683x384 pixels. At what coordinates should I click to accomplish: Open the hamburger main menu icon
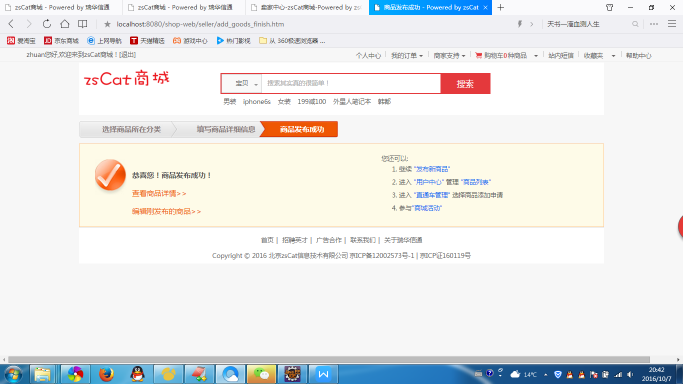point(672,24)
